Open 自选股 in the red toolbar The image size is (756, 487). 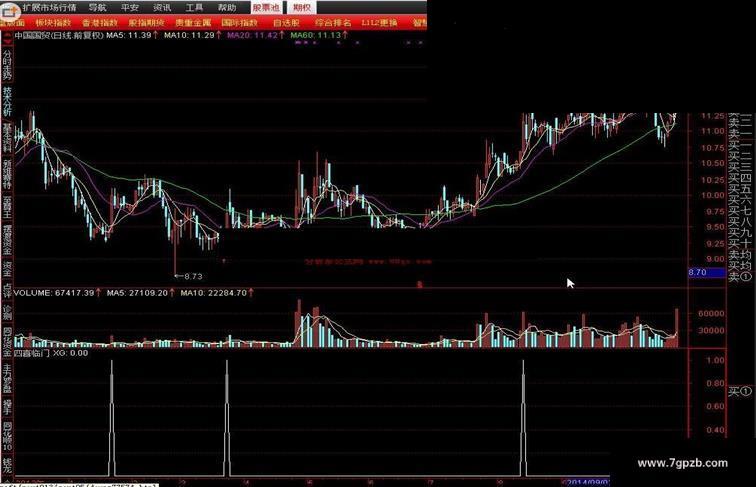(x=286, y=23)
